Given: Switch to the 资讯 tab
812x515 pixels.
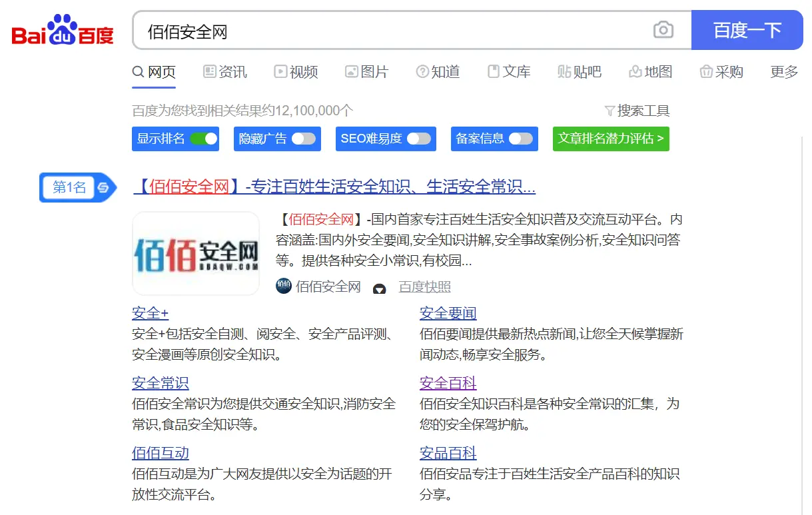Looking at the screenshot, I should click(x=225, y=72).
